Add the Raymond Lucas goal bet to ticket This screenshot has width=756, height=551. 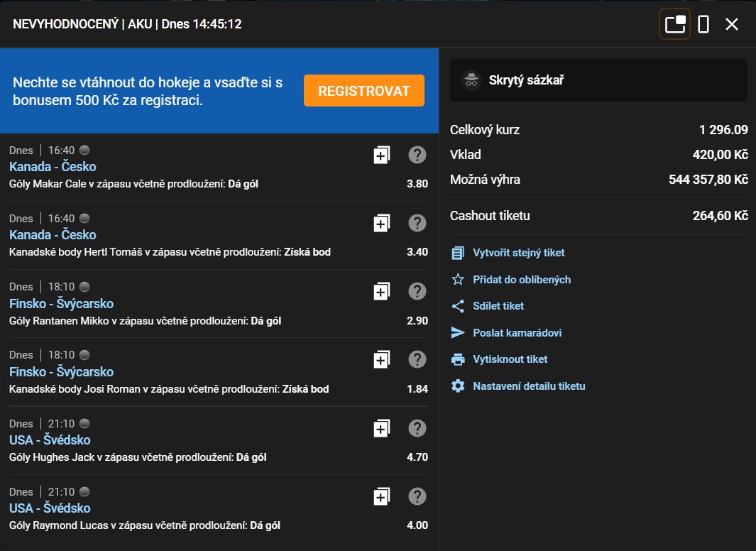(x=381, y=496)
